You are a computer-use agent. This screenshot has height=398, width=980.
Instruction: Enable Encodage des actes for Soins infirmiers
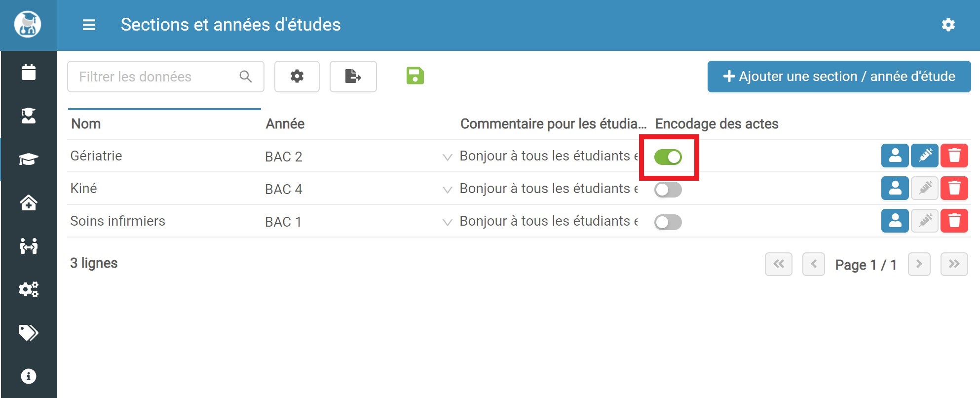[668, 222]
